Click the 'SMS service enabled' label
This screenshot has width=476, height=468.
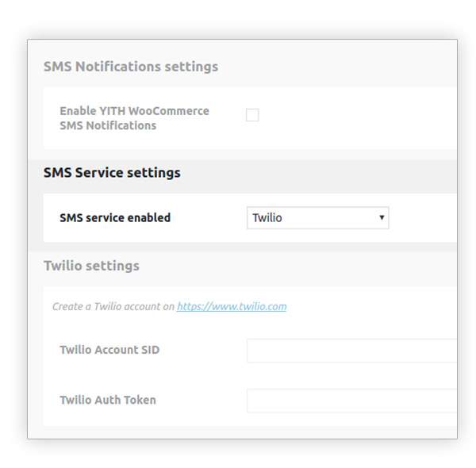(x=115, y=217)
